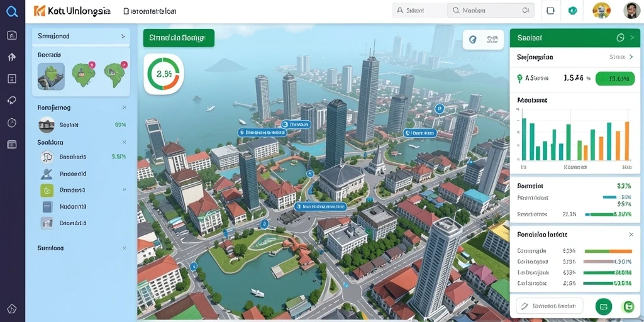The height and width of the screenshot is (322, 644).
Task: Click the orange-green bar in the first Roroloioo row
Action: [x=608, y=251]
